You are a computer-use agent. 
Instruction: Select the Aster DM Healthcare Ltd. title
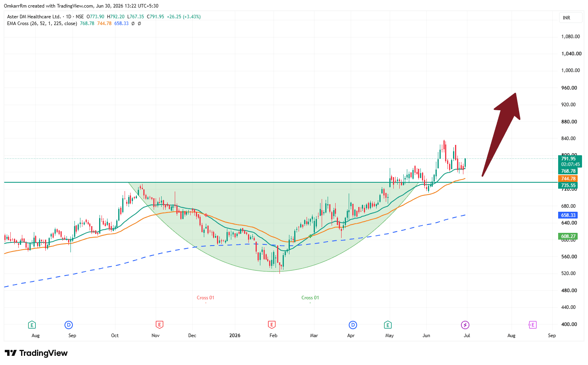click(x=34, y=17)
